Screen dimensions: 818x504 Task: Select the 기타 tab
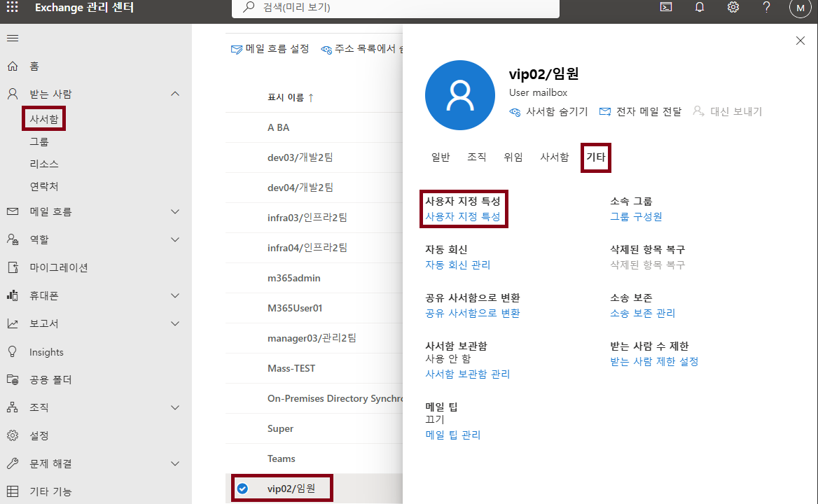click(x=596, y=157)
